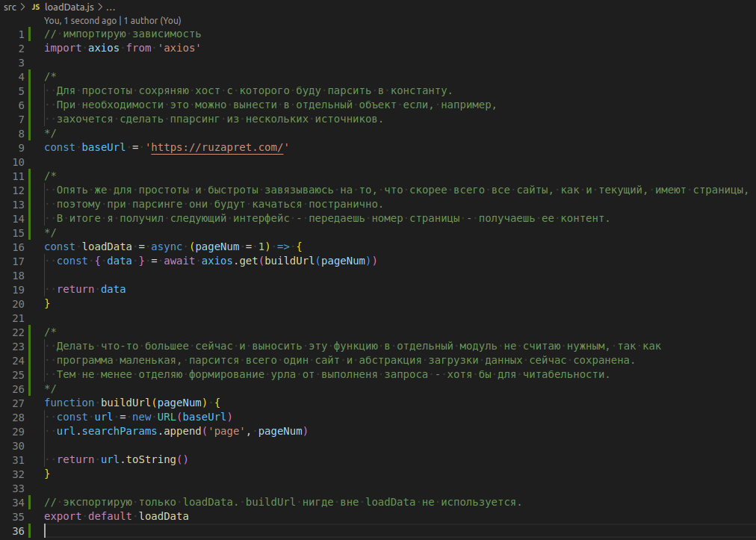Click the loadData constant name on line 16
Image resolution: width=756 pixels, height=540 pixels.
[x=107, y=246]
